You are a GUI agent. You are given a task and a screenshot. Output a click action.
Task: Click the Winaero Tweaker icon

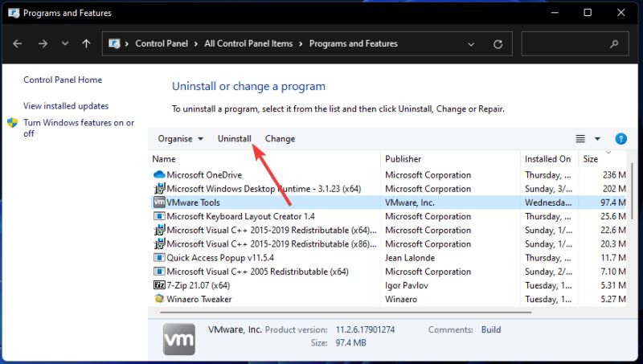[159, 299]
